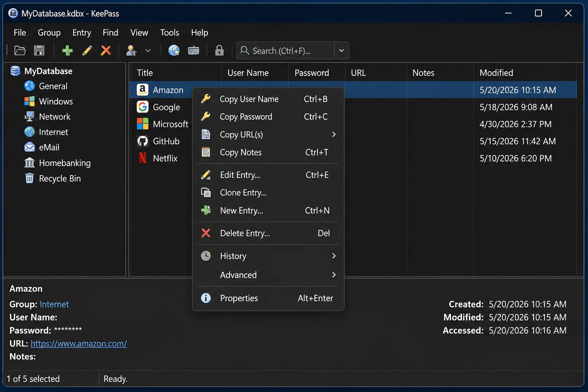Select the General group
Viewport: 588px width, 392px height.
pyautogui.click(x=46, y=86)
